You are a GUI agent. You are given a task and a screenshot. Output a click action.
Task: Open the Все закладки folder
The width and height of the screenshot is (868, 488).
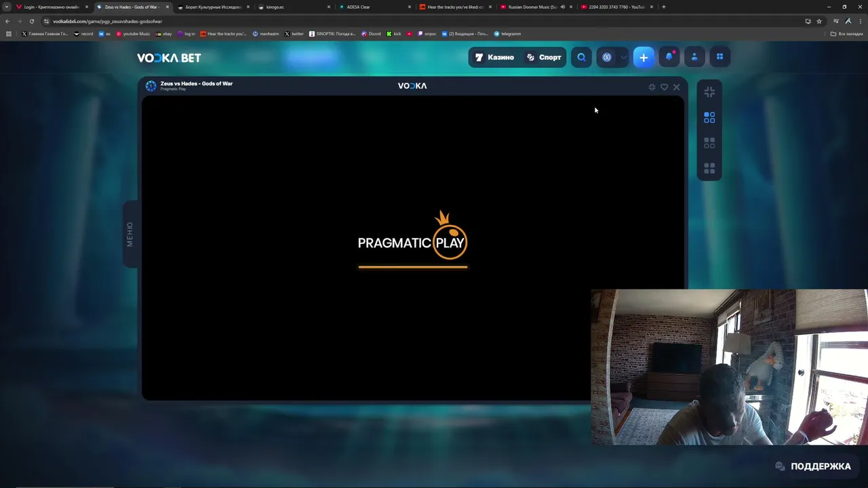[x=847, y=34]
